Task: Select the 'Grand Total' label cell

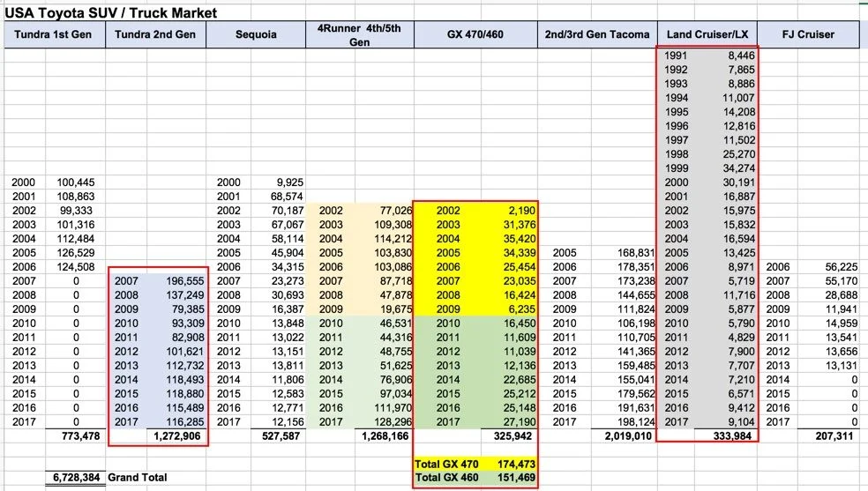Action: click(x=138, y=477)
